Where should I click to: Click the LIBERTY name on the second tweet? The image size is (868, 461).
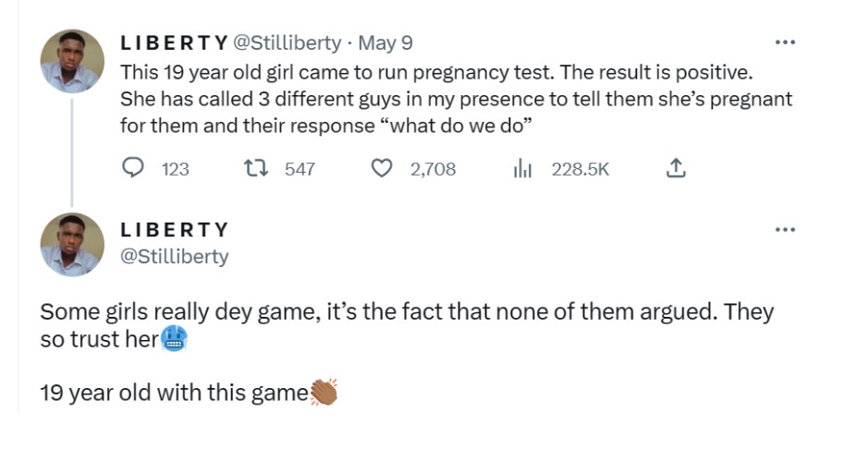174,229
